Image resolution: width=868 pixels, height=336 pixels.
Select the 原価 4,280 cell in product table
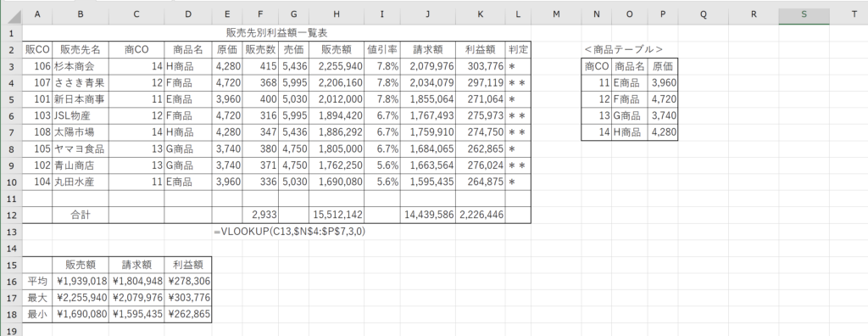663,132
